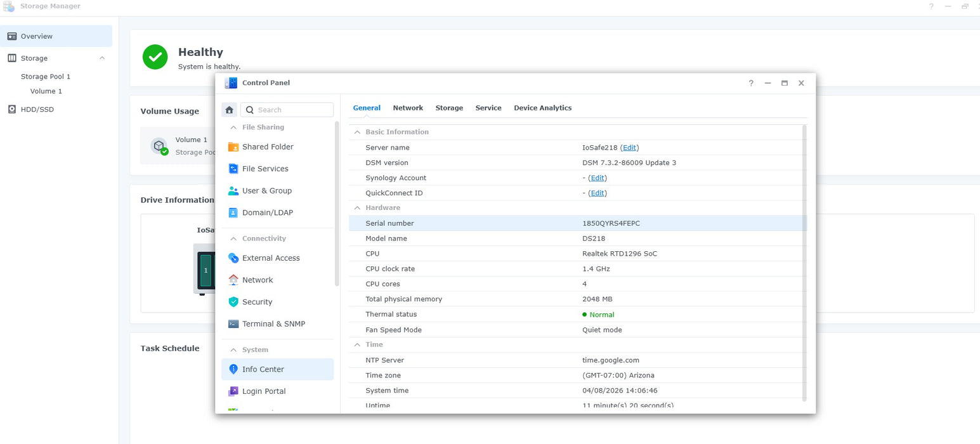Switch to the Network tab
This screenshot has height=444, width=980.
(407, 108)
